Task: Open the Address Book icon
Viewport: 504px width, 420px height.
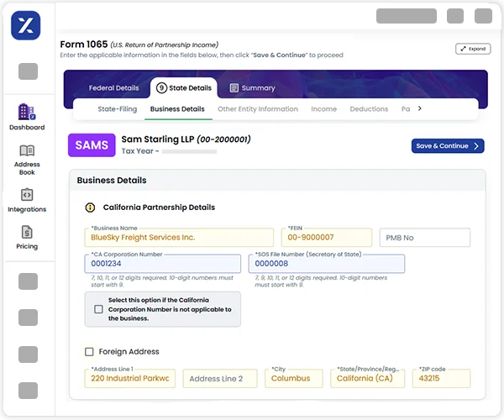Action: point(27,150)
